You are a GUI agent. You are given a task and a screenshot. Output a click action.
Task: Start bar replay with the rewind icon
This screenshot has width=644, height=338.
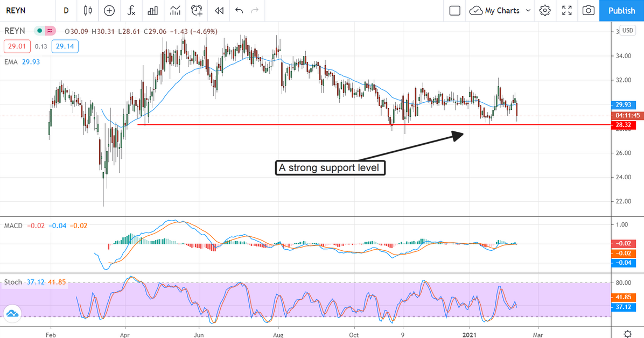point(219,11)
